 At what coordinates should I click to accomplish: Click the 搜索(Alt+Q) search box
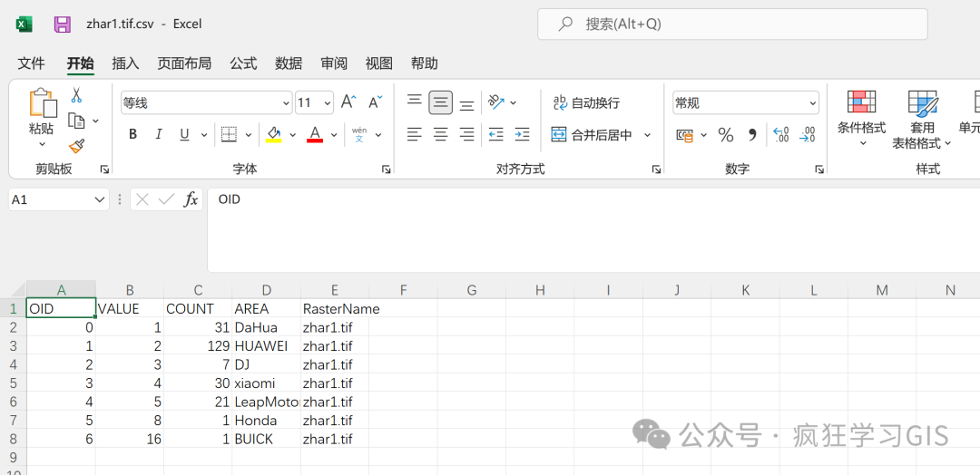coord(732,24)
